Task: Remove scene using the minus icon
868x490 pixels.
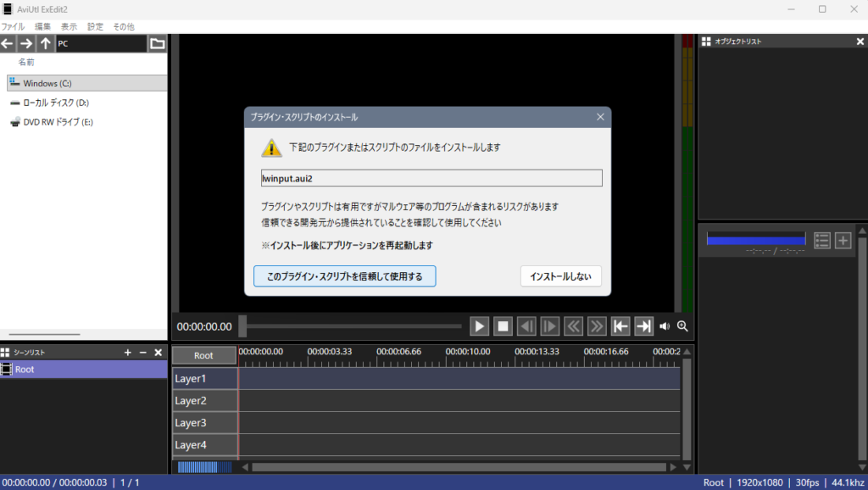Action: (142, 352)
